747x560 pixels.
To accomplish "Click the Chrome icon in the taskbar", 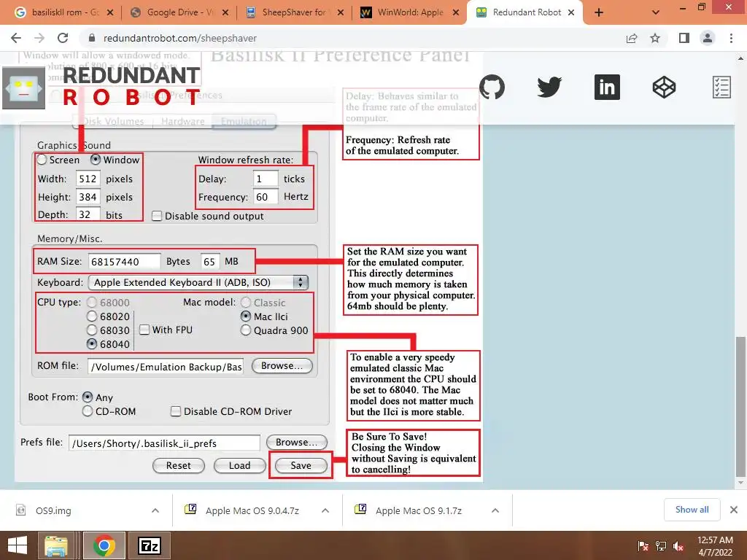I will point(104,545).
